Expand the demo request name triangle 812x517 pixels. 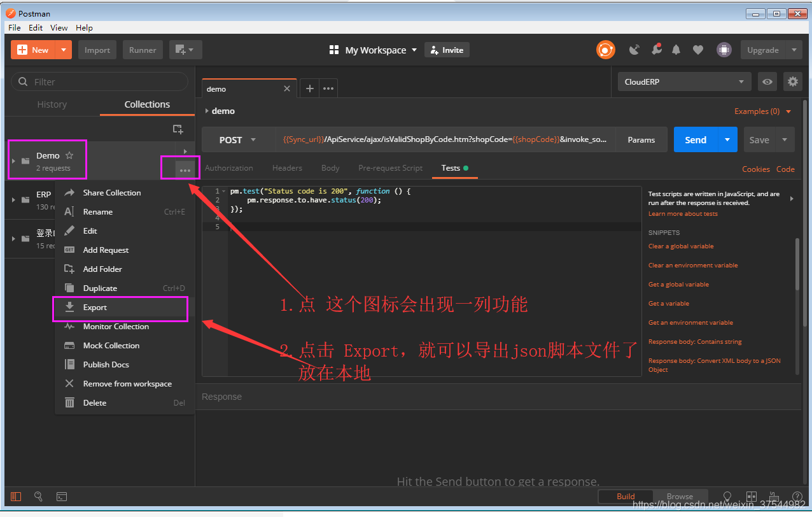click(207, 111)
